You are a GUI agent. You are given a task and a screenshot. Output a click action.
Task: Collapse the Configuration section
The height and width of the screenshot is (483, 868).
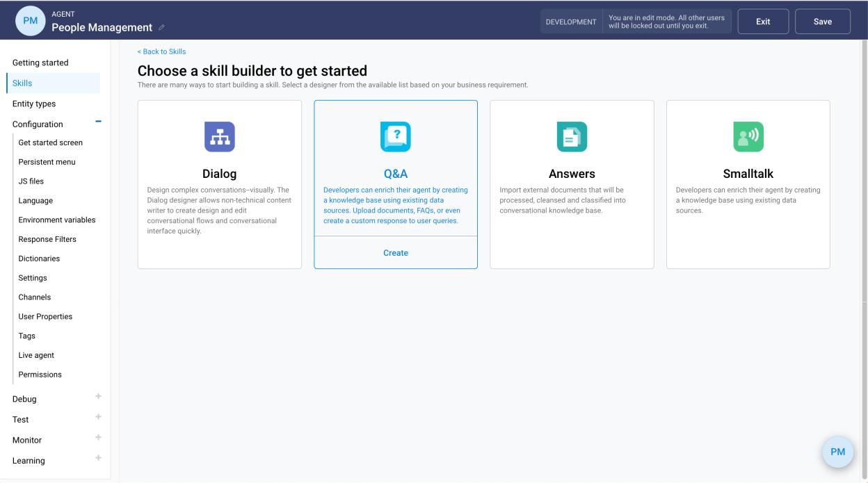pyautogui.click(x=98, y=122)
